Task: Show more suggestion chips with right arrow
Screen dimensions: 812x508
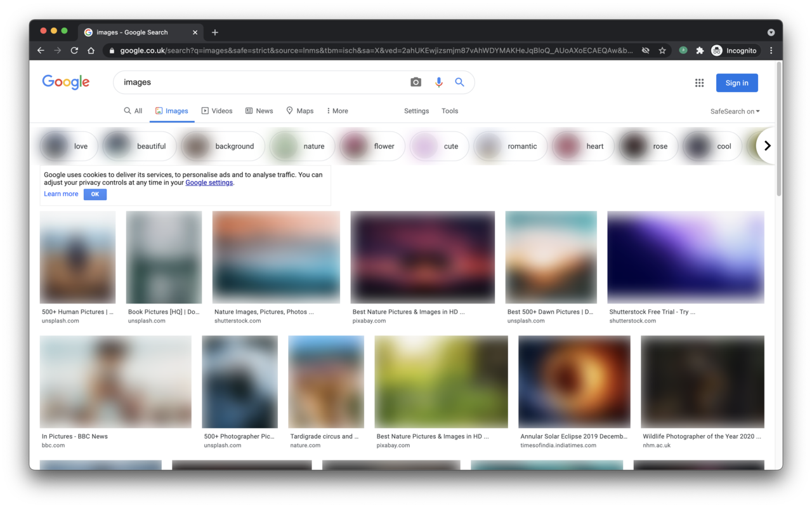Action: [x=767, y=145]
